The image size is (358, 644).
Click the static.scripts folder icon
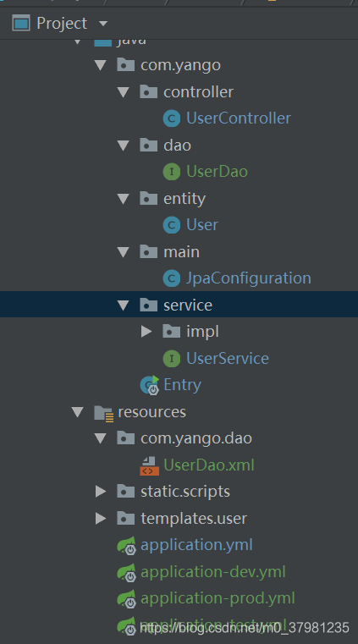click(x=125, y=491)
